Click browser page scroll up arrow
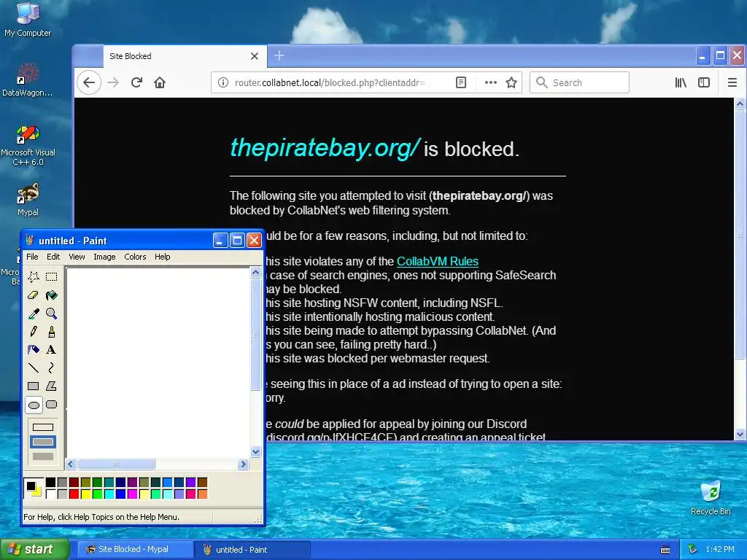The image size is (747, 560). [740, 104]
